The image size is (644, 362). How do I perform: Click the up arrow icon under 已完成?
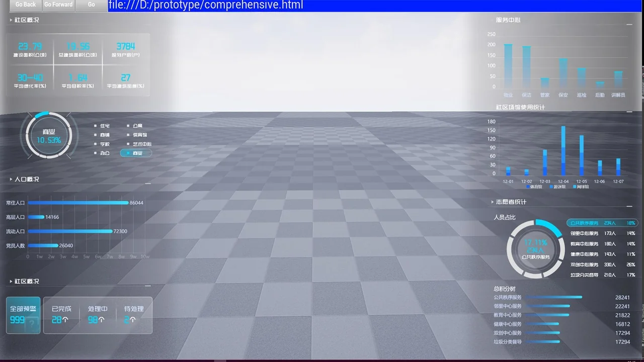(x=65, y=320)
